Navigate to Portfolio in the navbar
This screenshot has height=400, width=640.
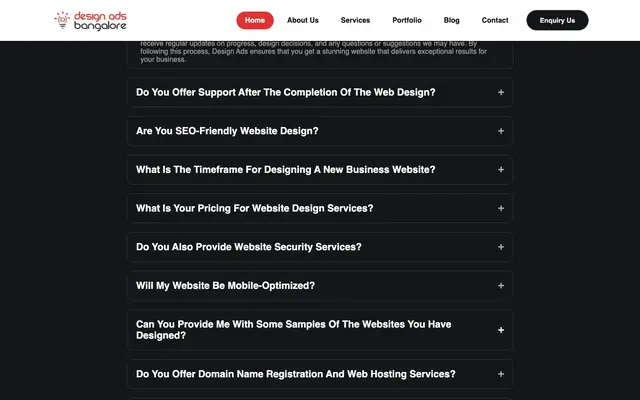pos(407,20)
